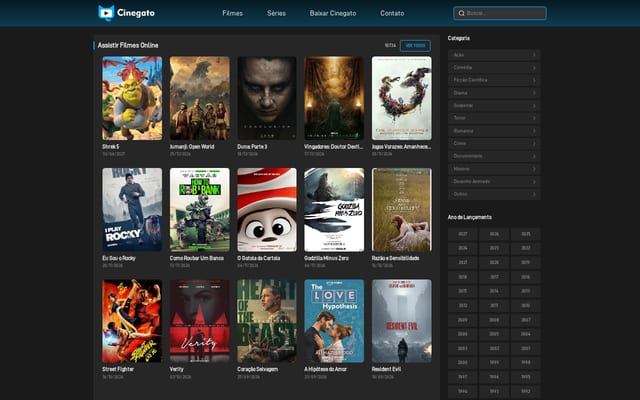Open the Verity movie poster
640x400 pixels.
(200, 321)
